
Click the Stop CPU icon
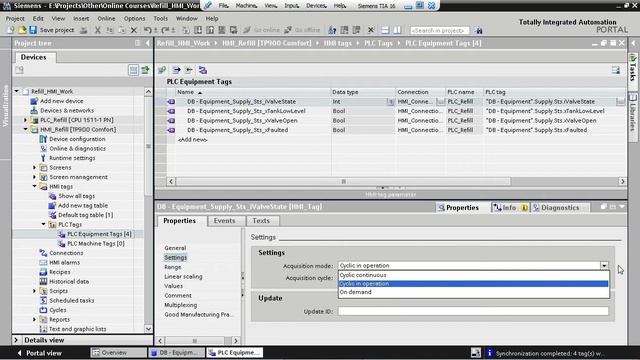[x=356, y=30]
